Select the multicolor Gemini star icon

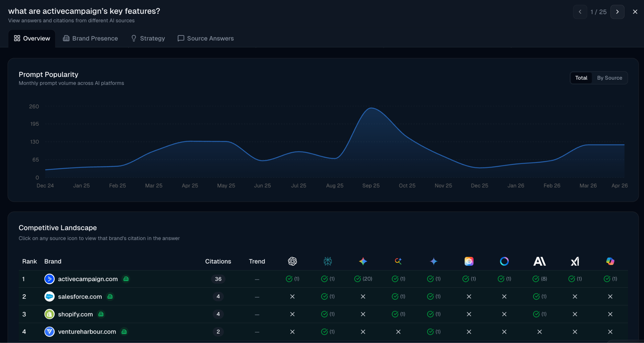363,261
